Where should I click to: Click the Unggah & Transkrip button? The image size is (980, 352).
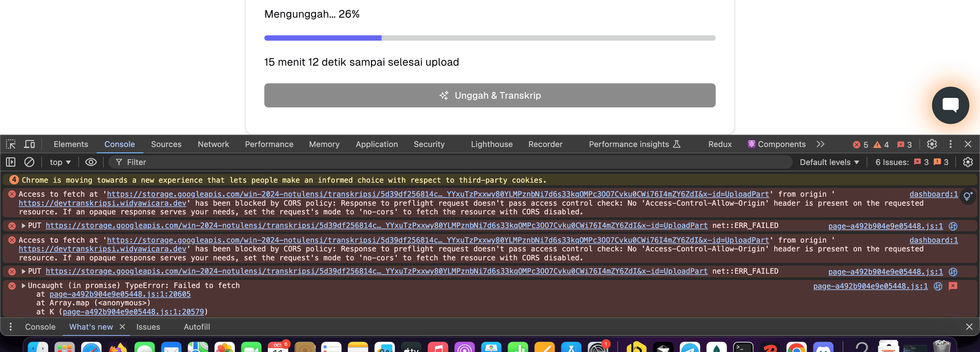click(x=490, y=96)
